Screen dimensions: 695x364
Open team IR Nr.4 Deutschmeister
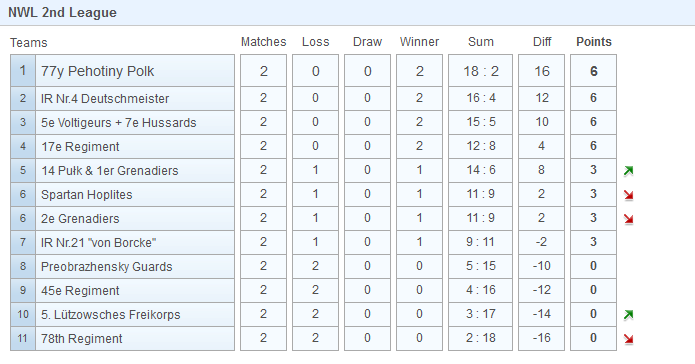(x=105, y=98)
